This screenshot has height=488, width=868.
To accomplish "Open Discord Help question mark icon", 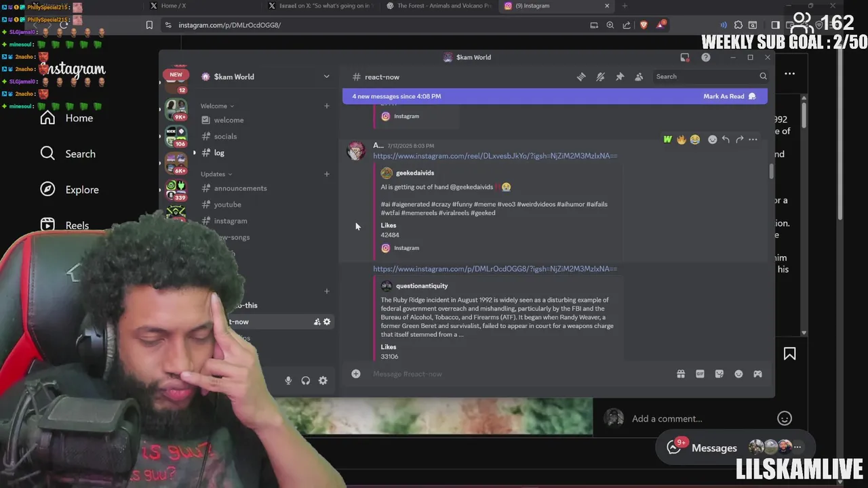I will (706, 58).
